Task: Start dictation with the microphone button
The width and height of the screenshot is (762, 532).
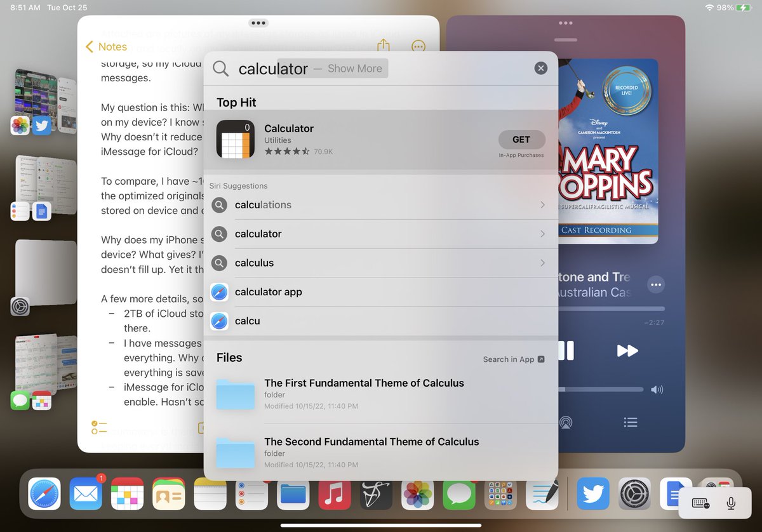Action: tap(731, 503)
